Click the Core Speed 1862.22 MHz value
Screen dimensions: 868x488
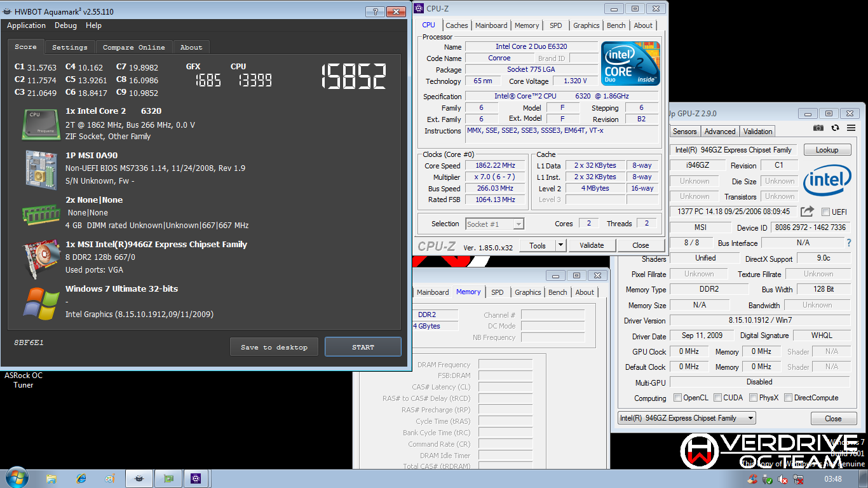pos(494,165)
